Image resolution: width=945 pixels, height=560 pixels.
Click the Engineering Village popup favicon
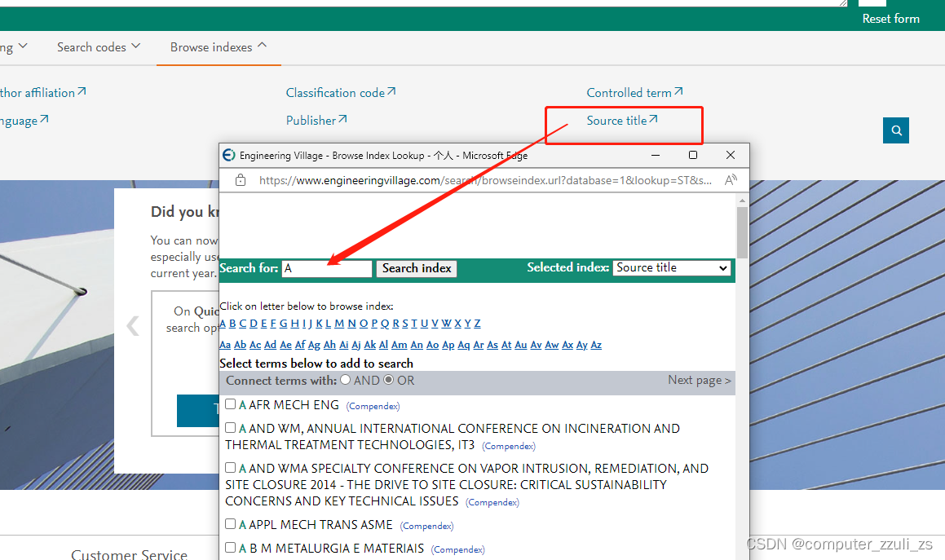pyautogui.click(x=229, y=155)
